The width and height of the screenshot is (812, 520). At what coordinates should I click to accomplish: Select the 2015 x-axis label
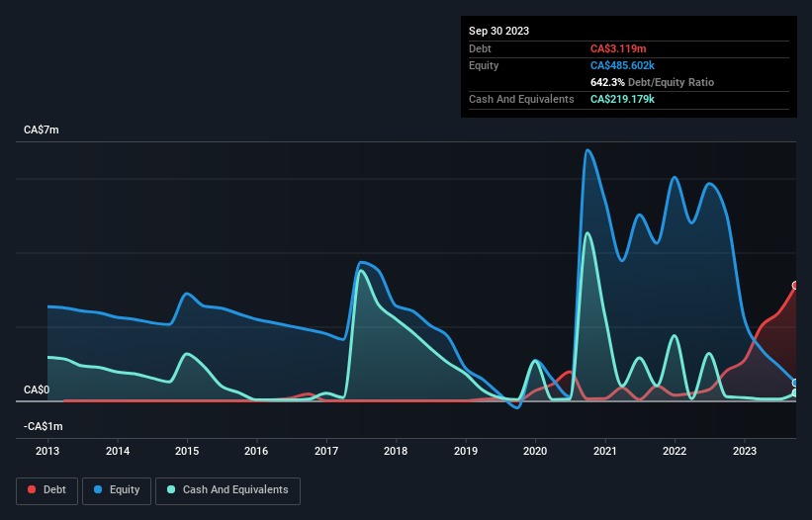tap(187, 451)
